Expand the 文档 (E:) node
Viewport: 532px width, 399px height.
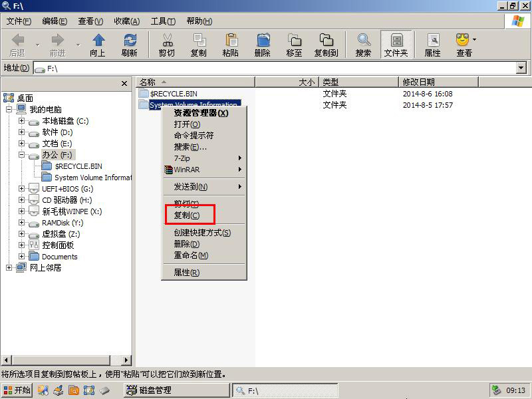22,143
